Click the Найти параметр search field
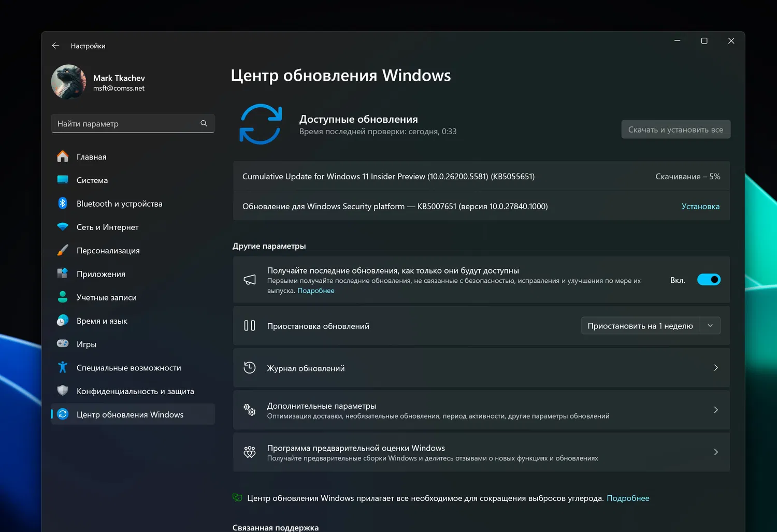 click(x=133, y=123)
